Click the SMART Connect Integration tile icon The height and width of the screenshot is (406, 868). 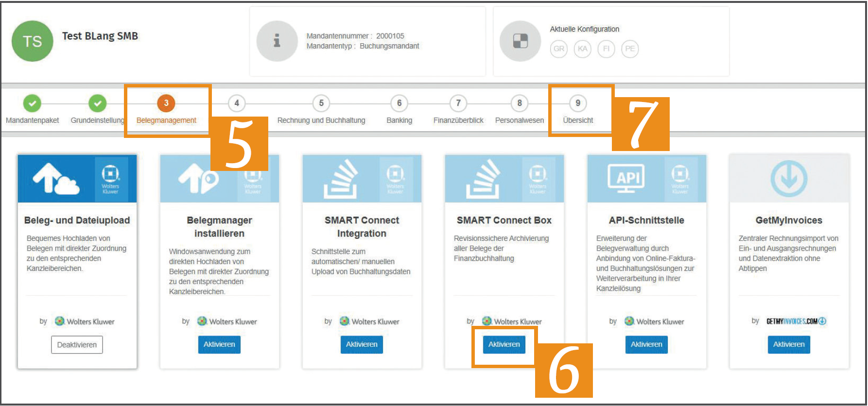341,179
